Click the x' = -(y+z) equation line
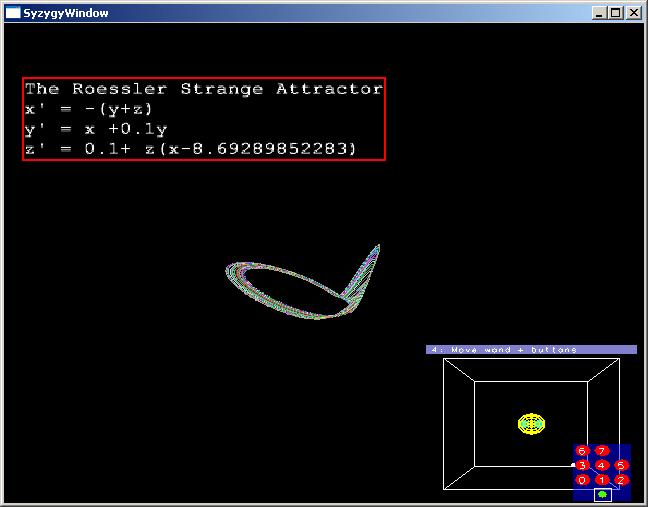Viewport: 648px width, 507px height. tap(89, 109)
